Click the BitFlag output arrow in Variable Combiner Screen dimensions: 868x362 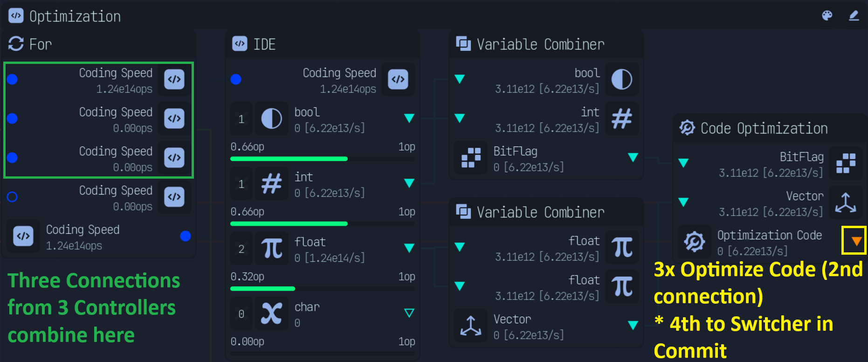pyautogui.click(x=633, y=158)
